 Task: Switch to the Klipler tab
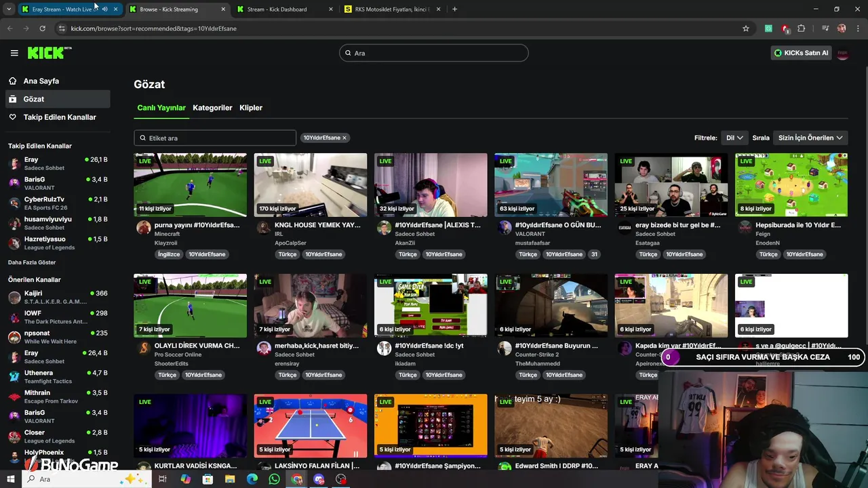(x=251, y=108)
